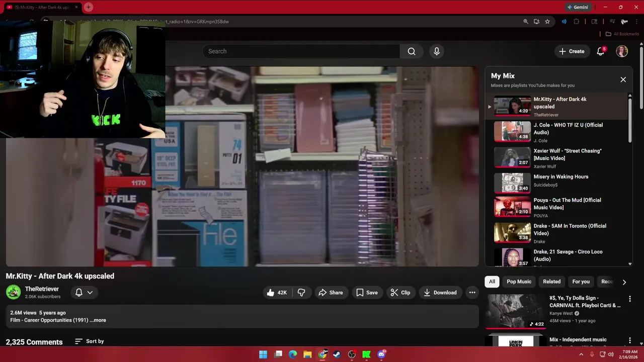
Task: Open All Bookmarks folder
Action: click(x=622, y=34)
